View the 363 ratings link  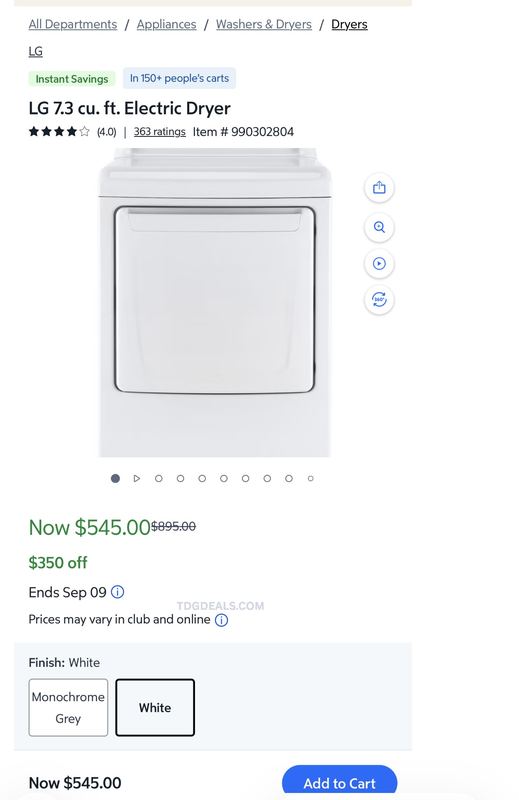tap(160, 132)
